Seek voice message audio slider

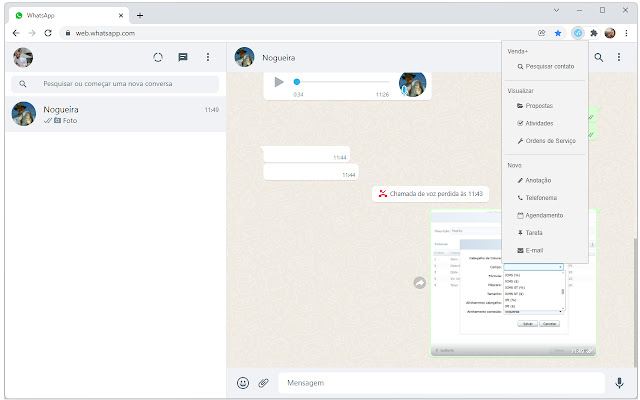tap(341, 82)
